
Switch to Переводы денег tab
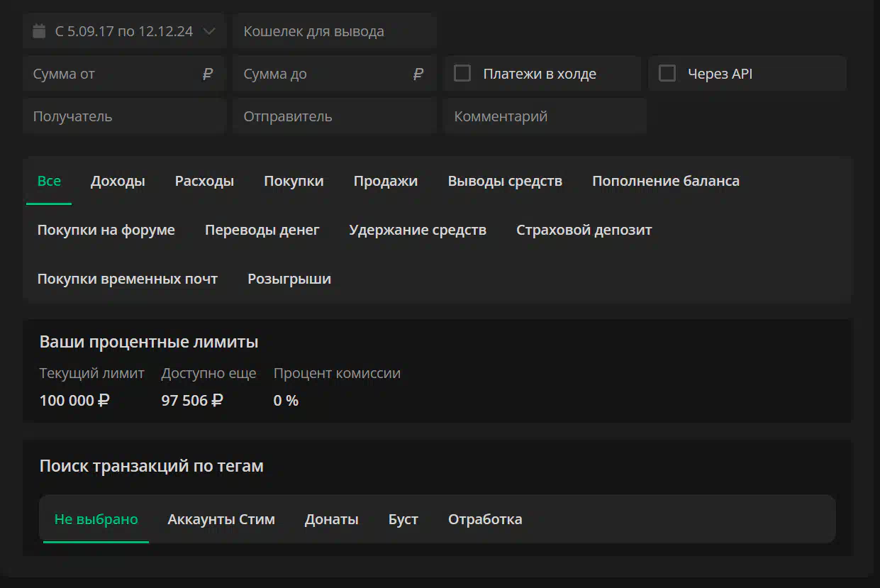coord(262,230)
